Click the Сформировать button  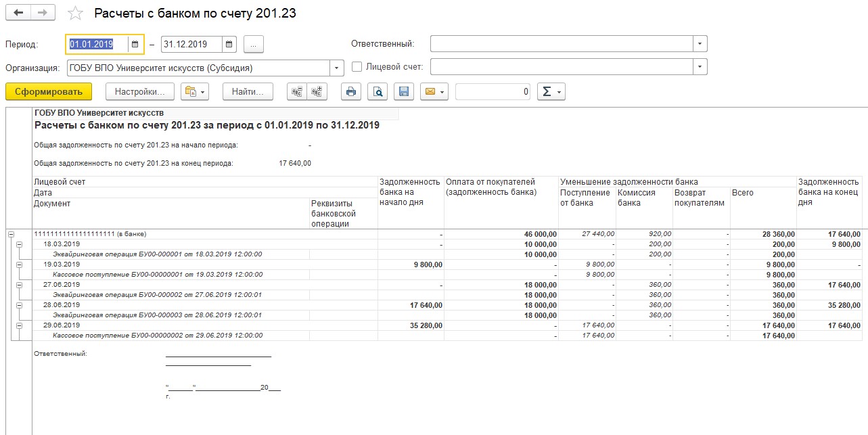click(x=49, y=91)
